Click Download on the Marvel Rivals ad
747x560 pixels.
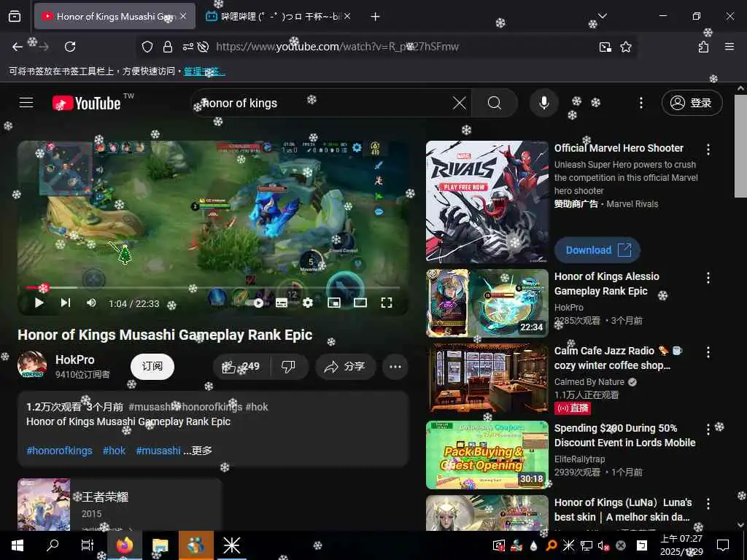[x=597, y=250]
